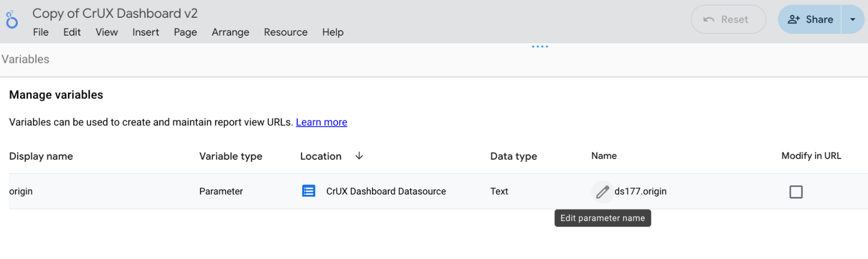Open the Page menu
Screen dimensions: 868x259
tap(185, 32)
